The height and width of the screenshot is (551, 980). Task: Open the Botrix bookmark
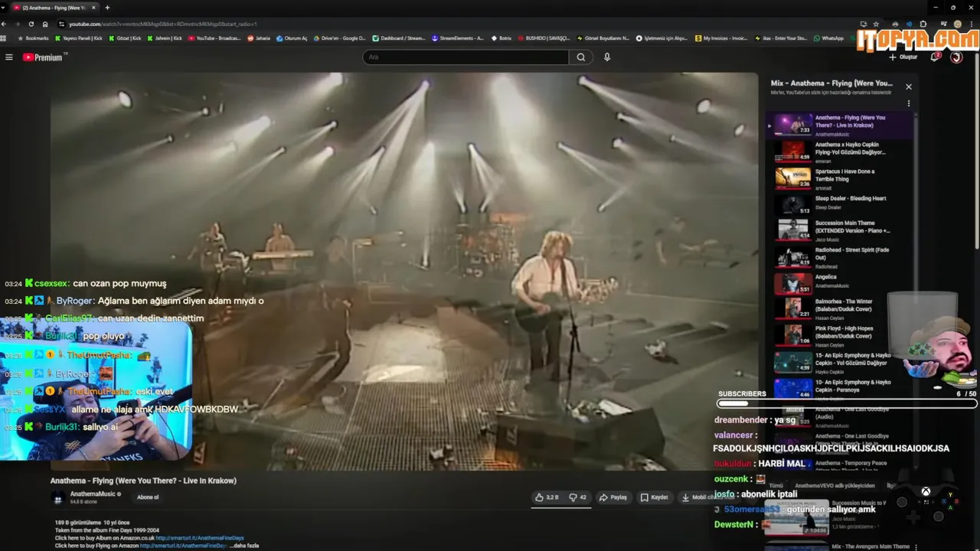(501, 38)
